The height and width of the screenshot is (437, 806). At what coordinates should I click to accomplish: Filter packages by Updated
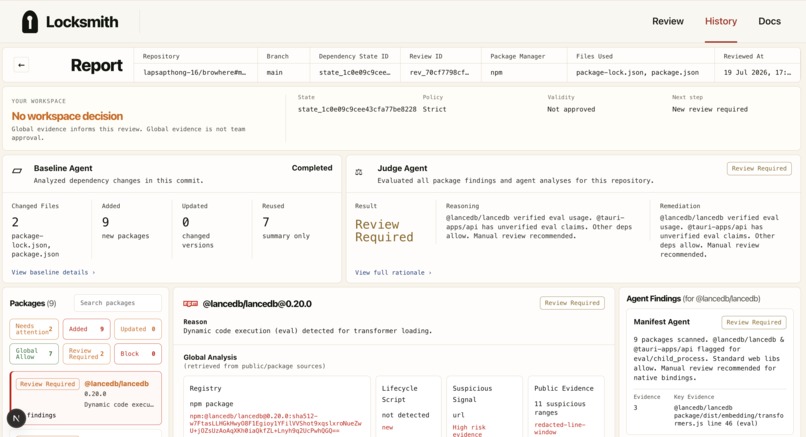coord(138,329)
